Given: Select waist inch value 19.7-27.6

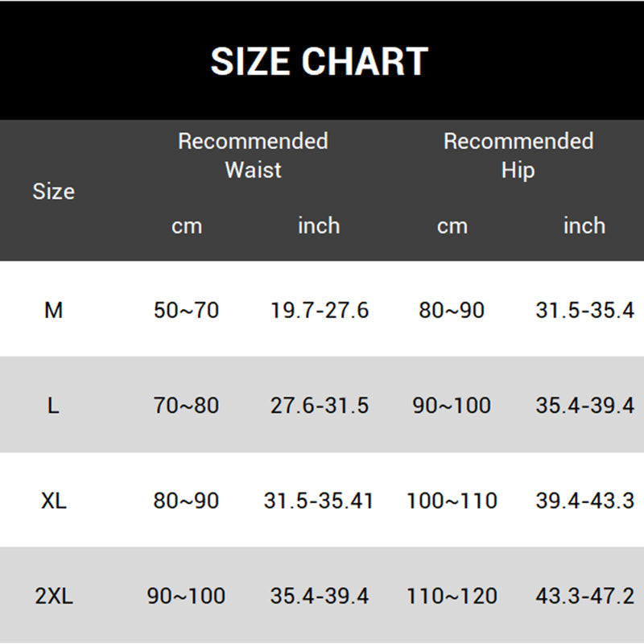Looking at the screenshot, I should tap(320, 310).
